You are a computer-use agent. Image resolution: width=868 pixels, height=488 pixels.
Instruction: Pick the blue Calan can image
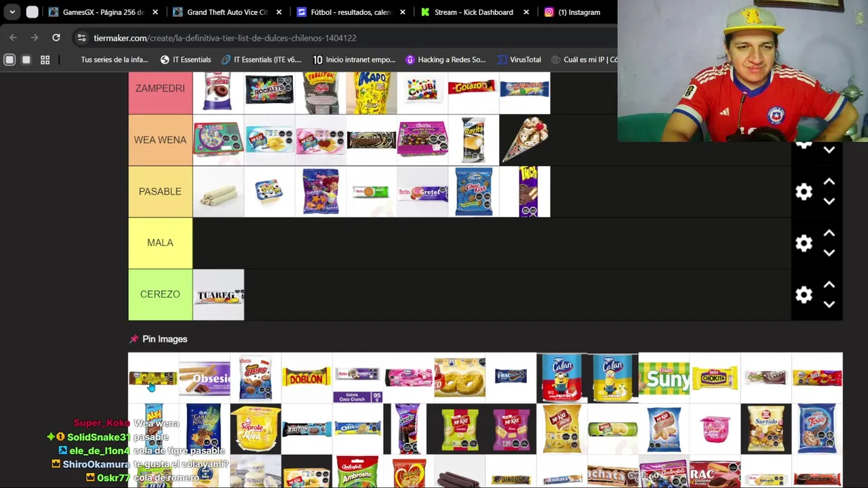tap(613, 378)
